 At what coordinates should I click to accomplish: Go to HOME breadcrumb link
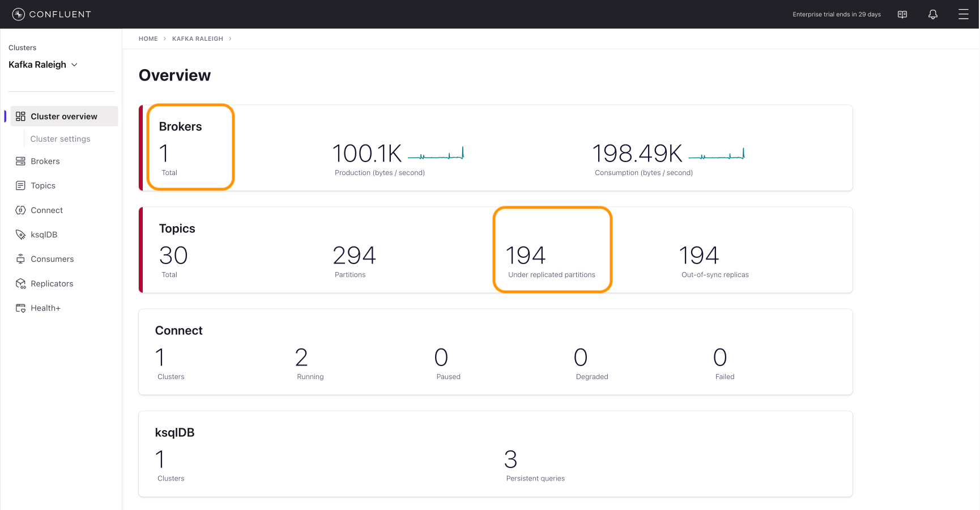[148, 39]
